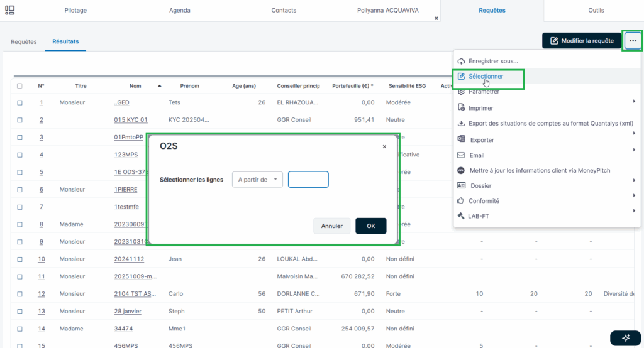The width and height of the screenshot is (644, 348).
Task: Open the 'A partir de' dropdown
Action: click(x=257, y=180)
